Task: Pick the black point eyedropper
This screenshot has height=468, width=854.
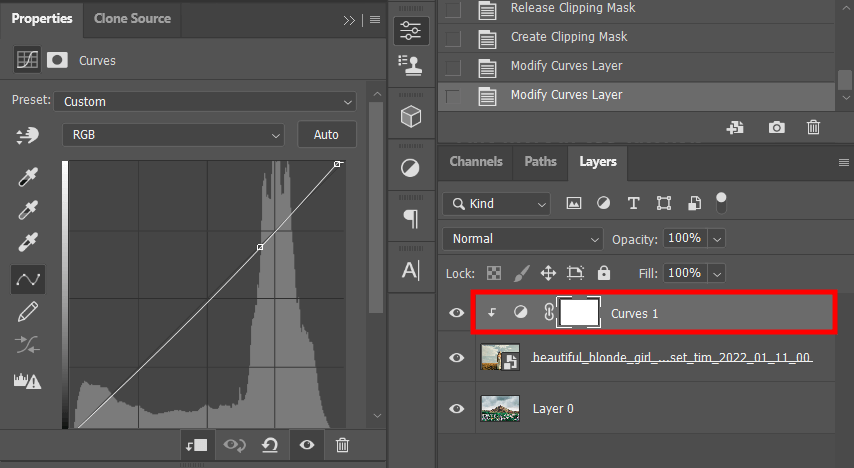Action: pyautogui.click(x=28, y=177)
